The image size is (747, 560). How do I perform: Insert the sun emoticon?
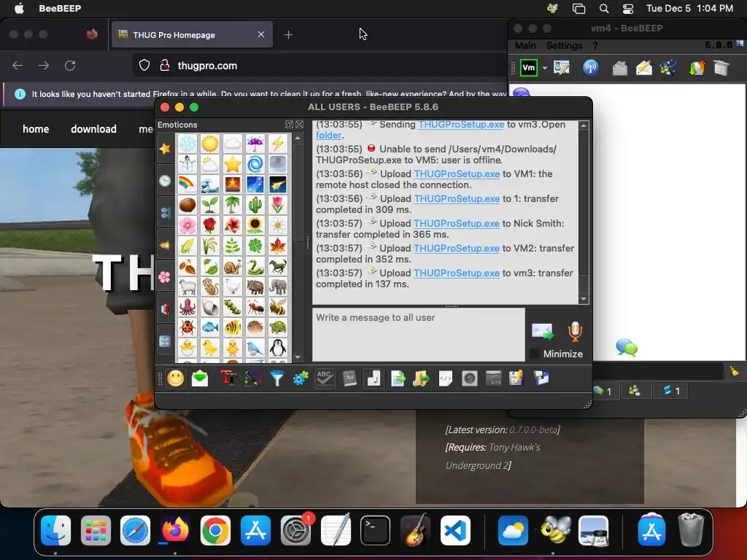point(209,144)
